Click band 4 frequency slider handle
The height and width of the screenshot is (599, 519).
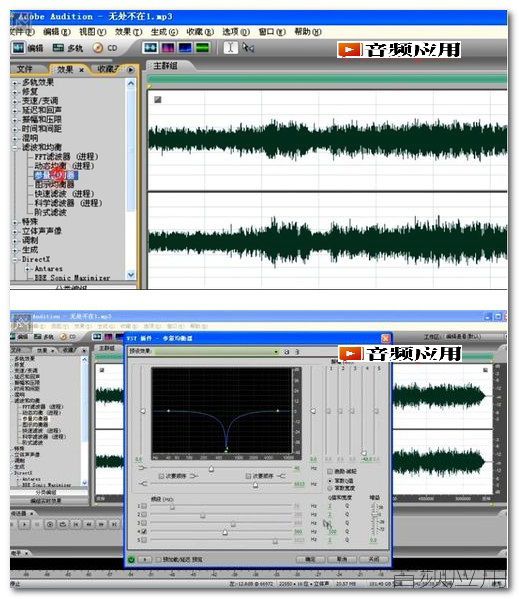[225, 532]
